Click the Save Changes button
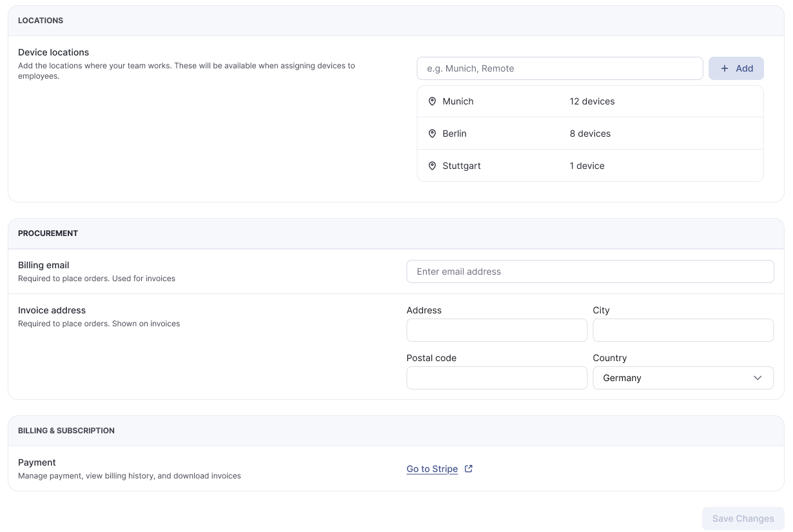Viewport: 793px width, 532px height. click(743, 518)
